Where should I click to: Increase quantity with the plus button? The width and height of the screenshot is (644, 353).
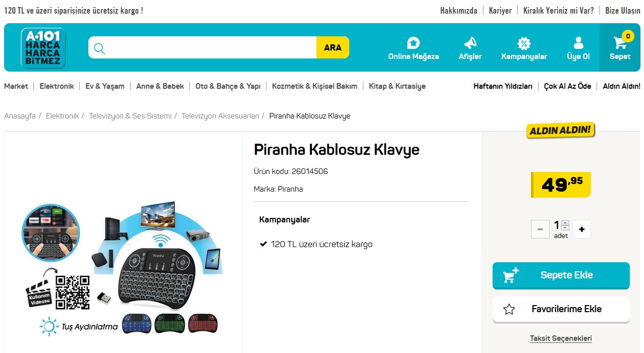pos(582,229)
